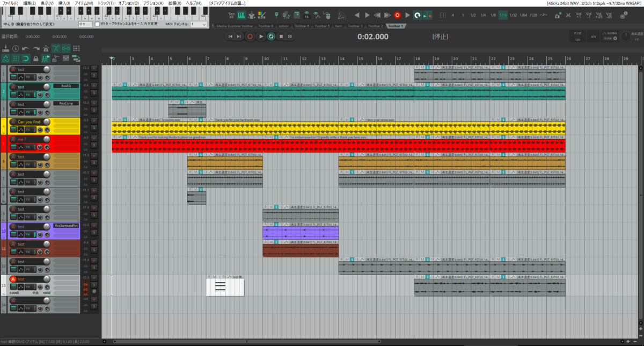Click the undo arrow icon

[x=25, y=48]
